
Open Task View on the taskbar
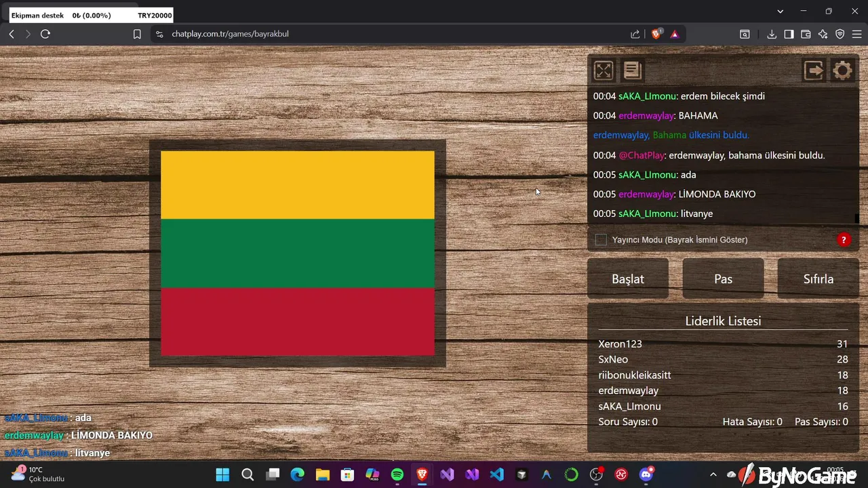(x=273, y=474)
